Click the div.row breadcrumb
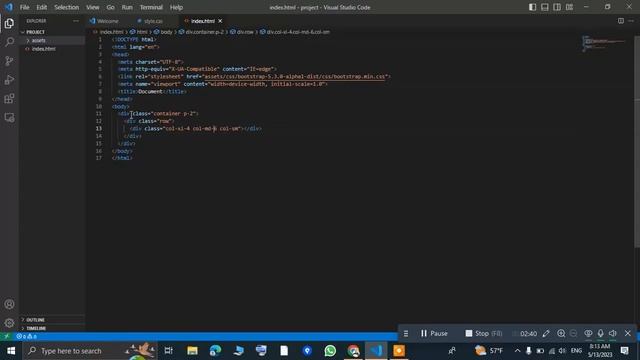640x360 pixels. click(x=242, y=32)
